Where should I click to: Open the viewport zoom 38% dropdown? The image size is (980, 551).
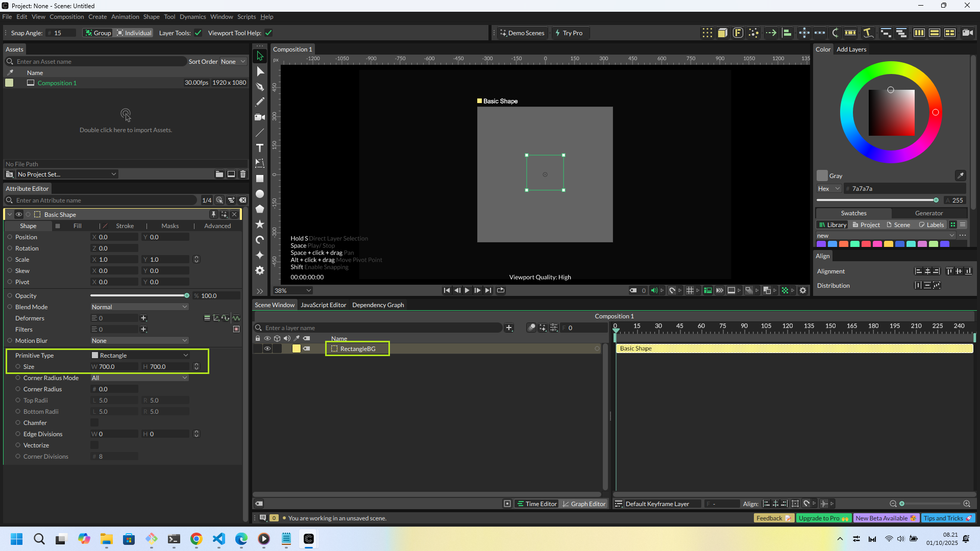[x=293, y=291]
